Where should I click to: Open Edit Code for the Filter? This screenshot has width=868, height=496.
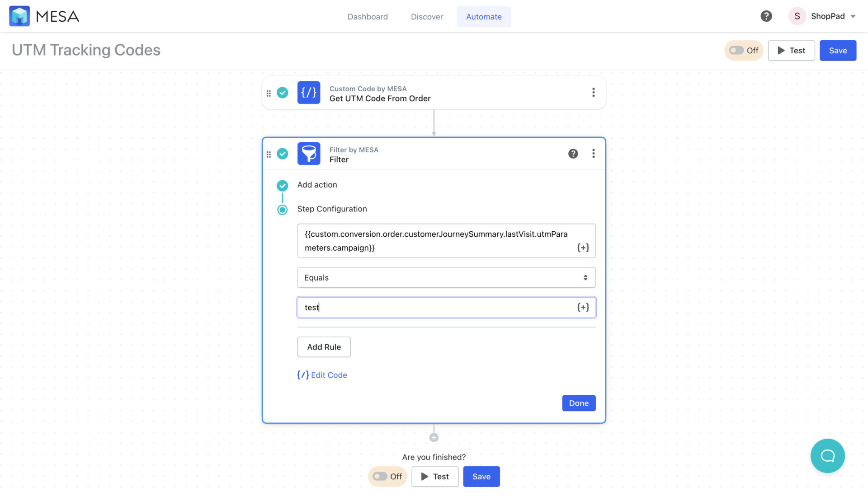pos(322,375)
